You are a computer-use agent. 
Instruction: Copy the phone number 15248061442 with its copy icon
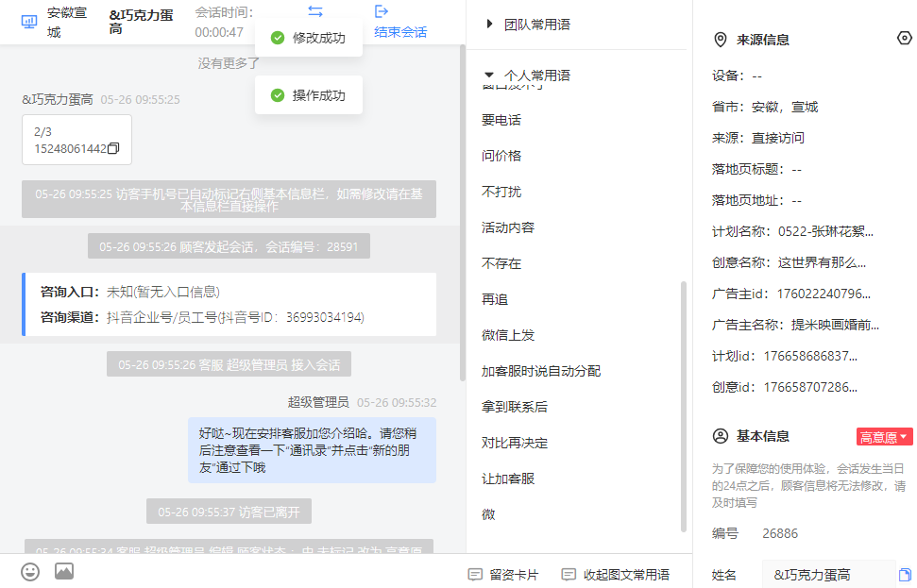click(113, 148)
